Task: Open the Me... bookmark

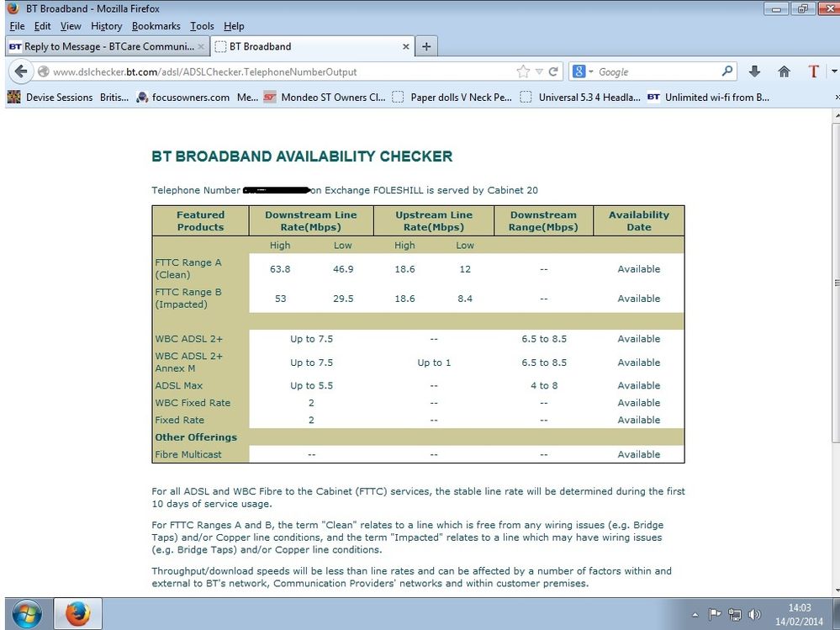Action: point(247,97)
